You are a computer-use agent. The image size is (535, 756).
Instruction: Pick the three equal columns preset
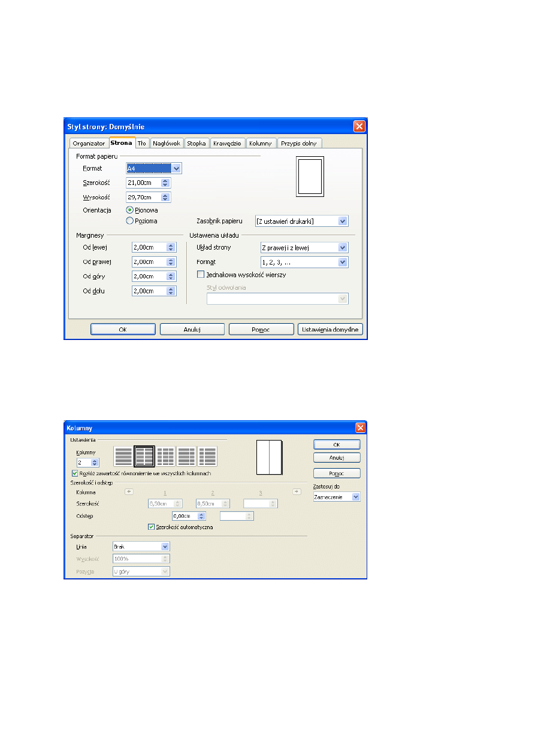point(165,457)
